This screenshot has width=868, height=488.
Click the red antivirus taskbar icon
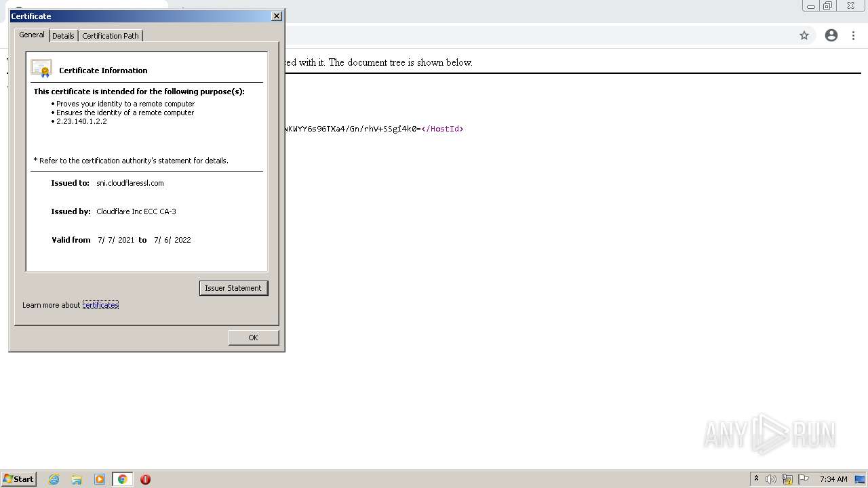(x=145, y=479)
